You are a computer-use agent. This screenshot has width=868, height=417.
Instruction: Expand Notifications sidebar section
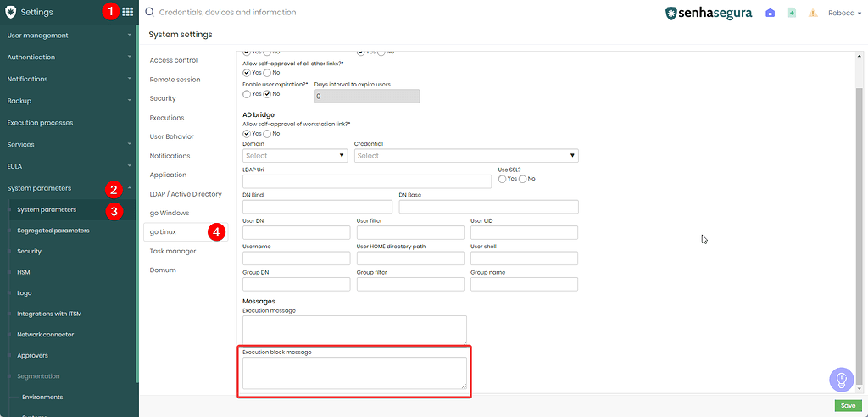coord(68,79)
